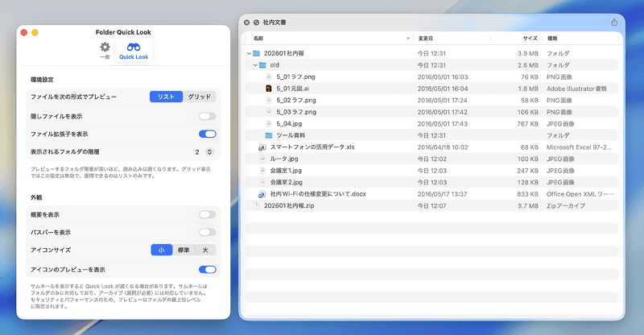Screen dimensions: 644x335
Task: Click the 会議室2.jpg file icon
Action: [x=262, y=182]
